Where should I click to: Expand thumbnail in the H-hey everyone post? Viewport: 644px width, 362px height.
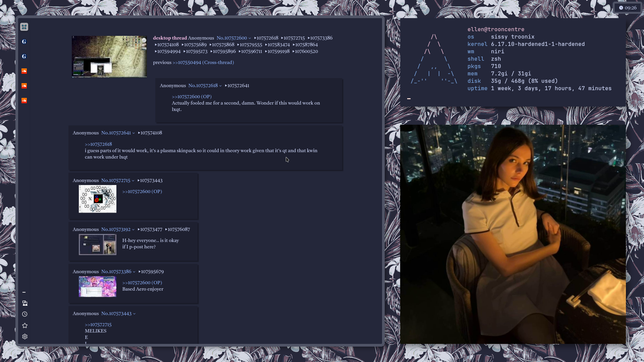point(97,244)
